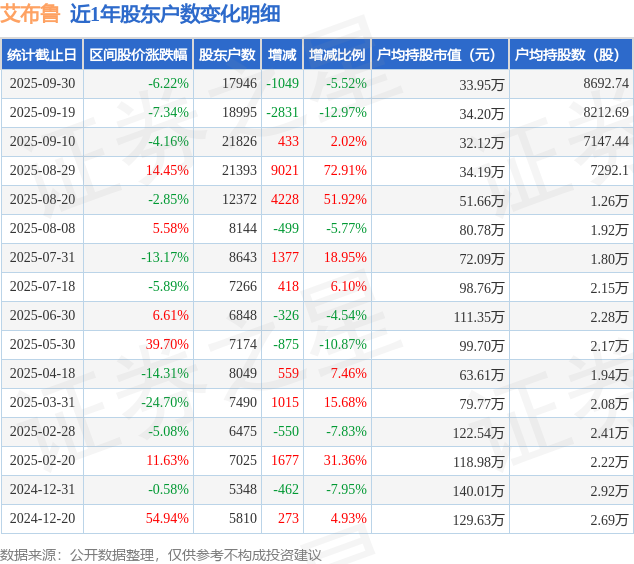Select date cell 2025-05-30
This screenshot has width=634, height=564.
point(42,344)
